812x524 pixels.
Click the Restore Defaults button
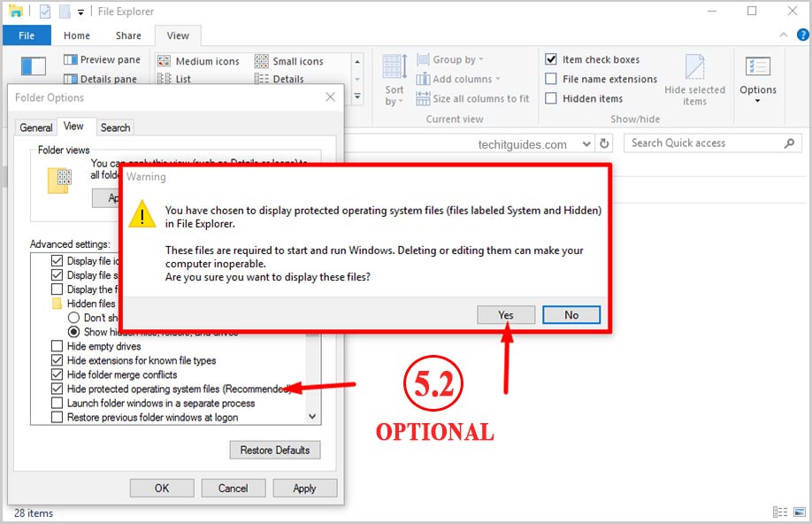tap(274, 450)
